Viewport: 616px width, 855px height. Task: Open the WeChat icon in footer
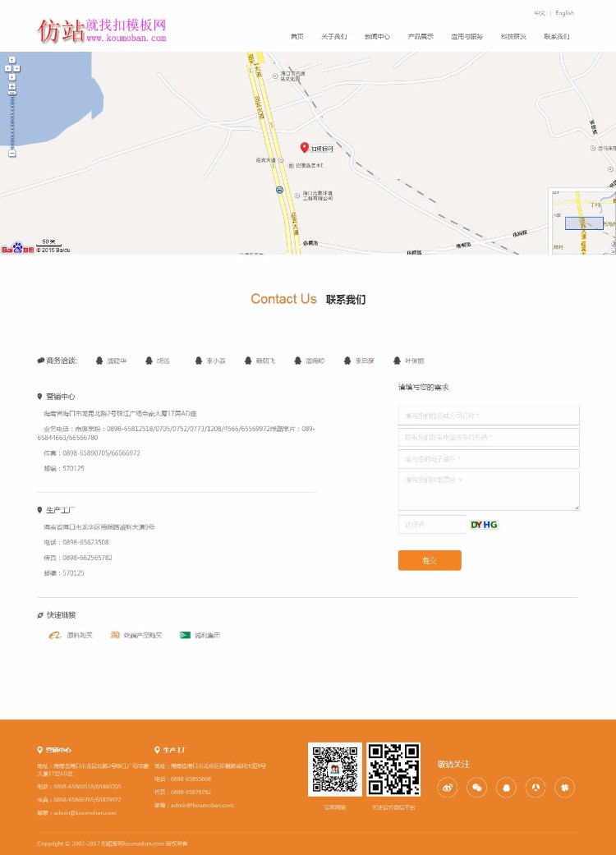[x=477, y=788]
